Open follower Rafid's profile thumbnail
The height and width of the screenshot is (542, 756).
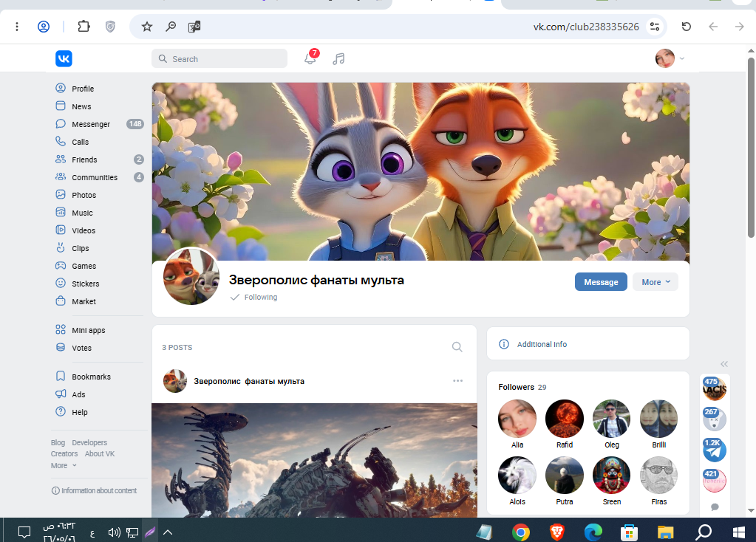click(564, 418)
